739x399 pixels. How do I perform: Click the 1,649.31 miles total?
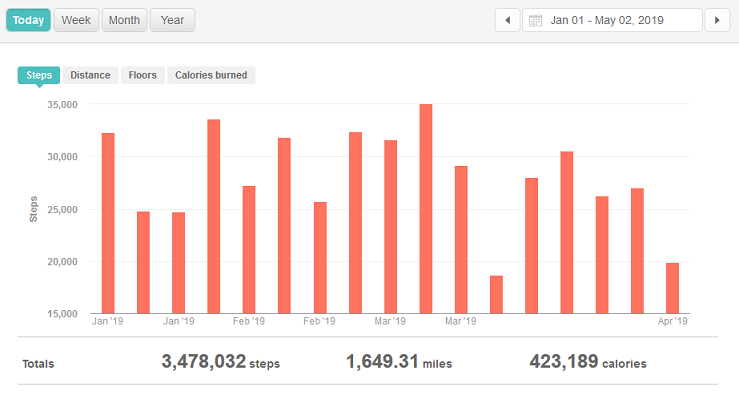399,362
